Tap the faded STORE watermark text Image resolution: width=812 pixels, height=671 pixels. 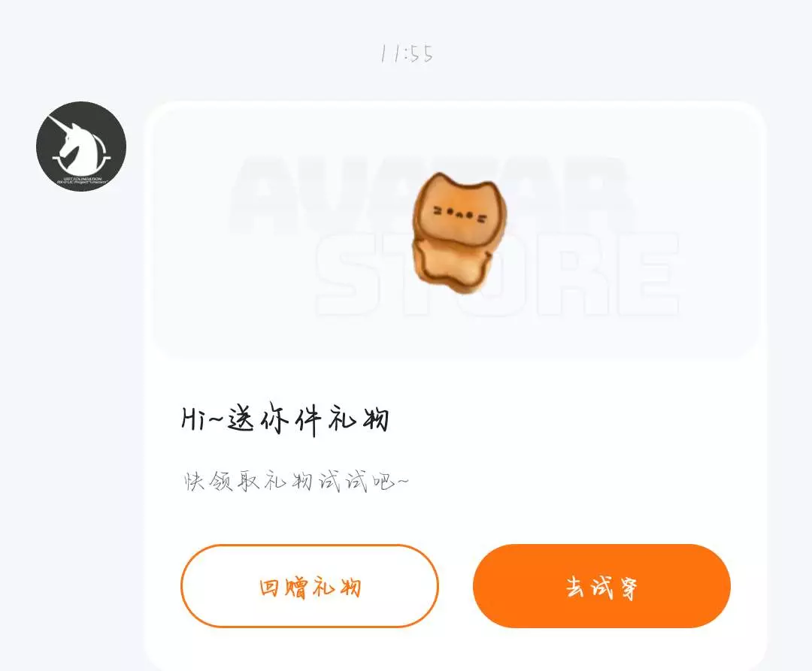tap(497, 274)
